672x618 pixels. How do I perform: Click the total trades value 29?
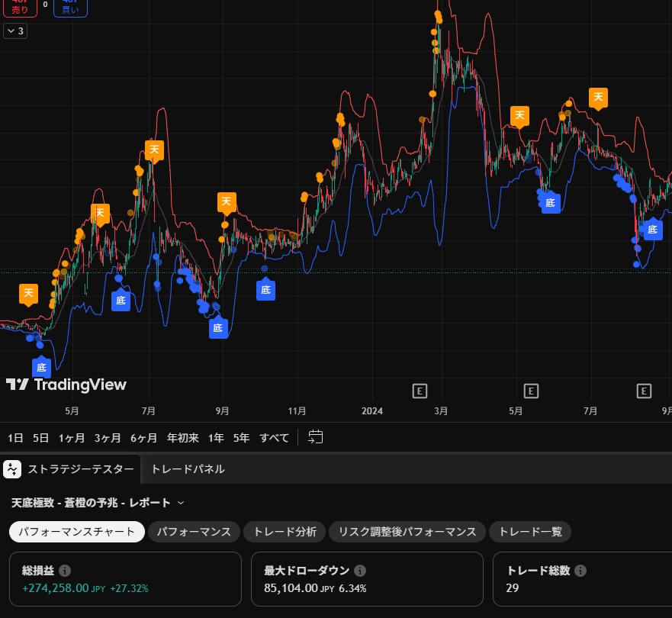pos(512,588)
